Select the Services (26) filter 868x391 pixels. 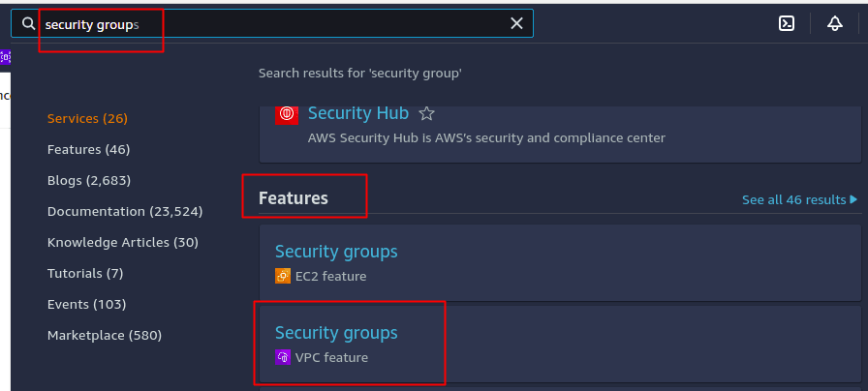pyautogui.click(x=87, y=118)
